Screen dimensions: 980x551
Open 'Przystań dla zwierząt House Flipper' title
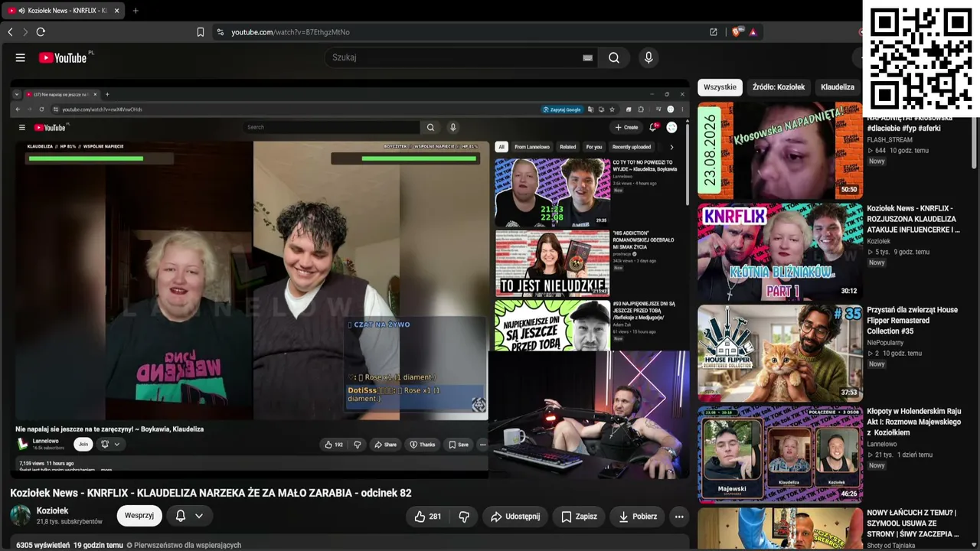[913, 320]
